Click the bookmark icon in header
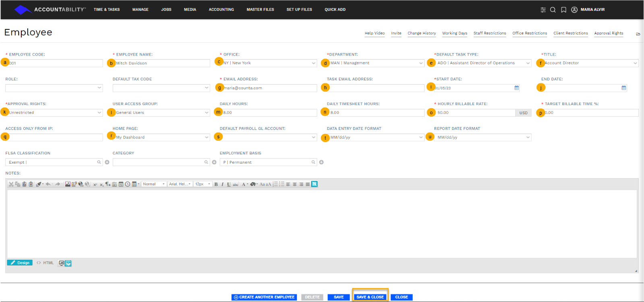644x302 pixels. pos(563,10)
